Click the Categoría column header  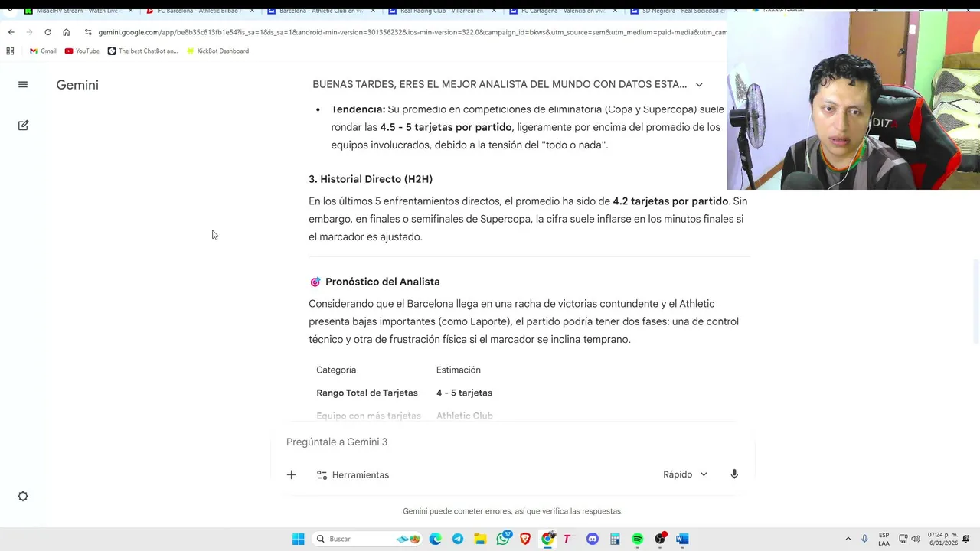tap(336, 370)
